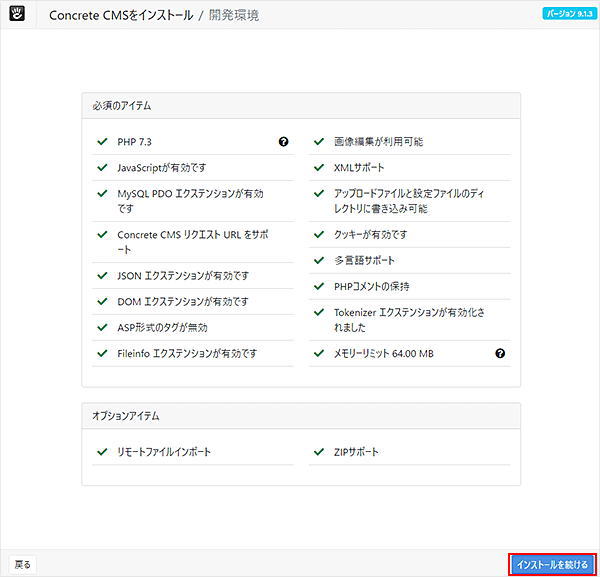Select the PHP 7.3 text
Screen dimensions: 600x577
point(134,142)
